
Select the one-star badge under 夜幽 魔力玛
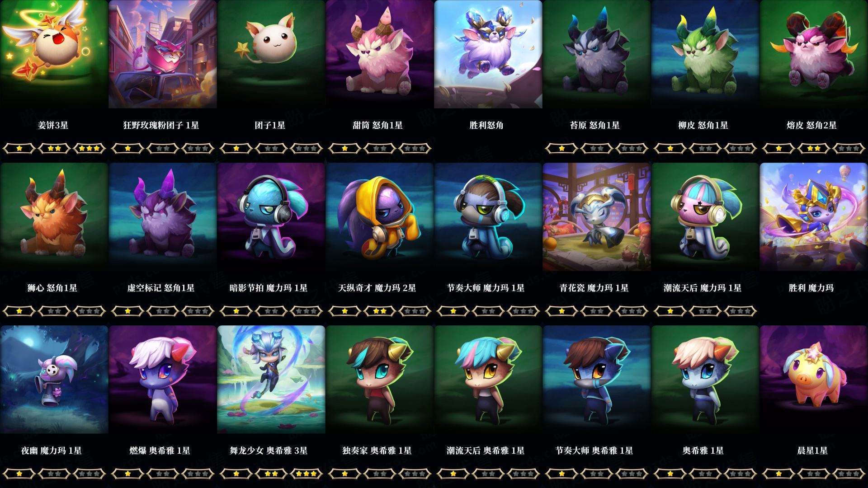click(19, 474)
